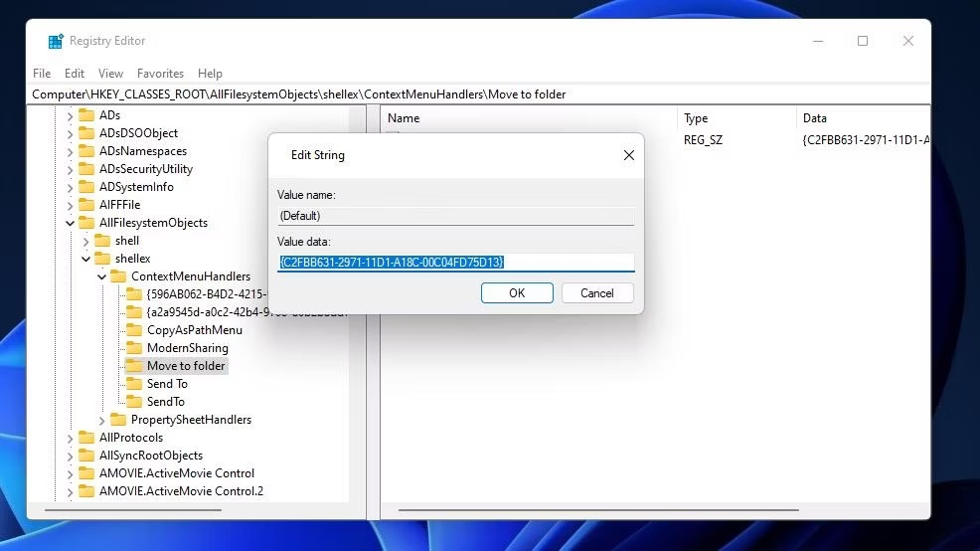Collapse the shellex subkey
The image size is (980, 551).
pos(86,259)
